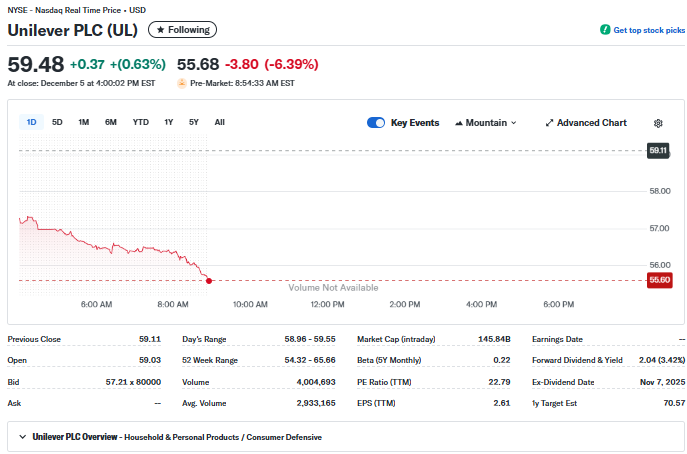Select the 1Y range tab

[169, 122]
